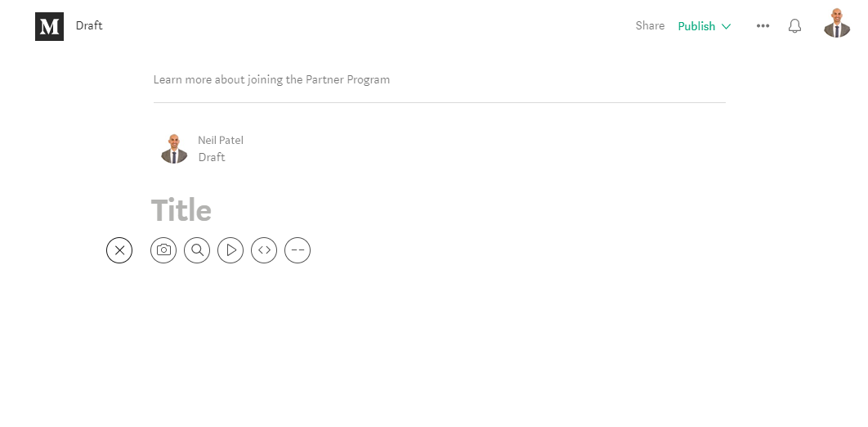The image size is (868, 427).
Task: Click the author avatar beside Neil Patel
Action: (x=174, y=148)
